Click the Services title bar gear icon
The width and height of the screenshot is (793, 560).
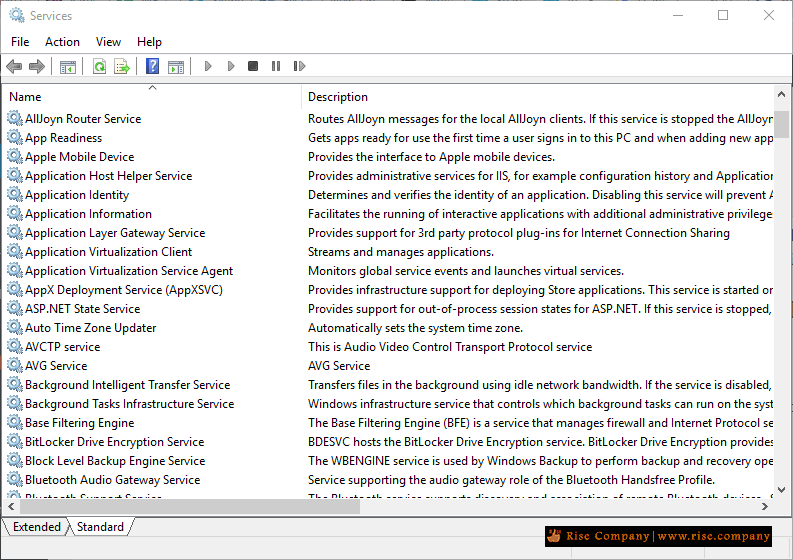click(x=17, y=15)
